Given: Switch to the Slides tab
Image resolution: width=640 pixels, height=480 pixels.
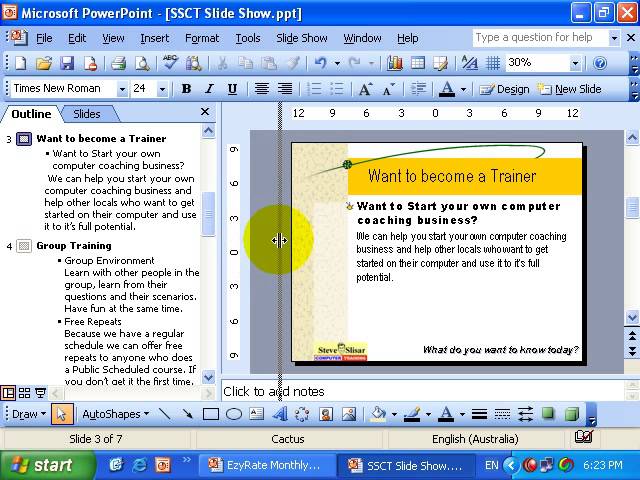Looking at the screenshot, I should point(87,114).
